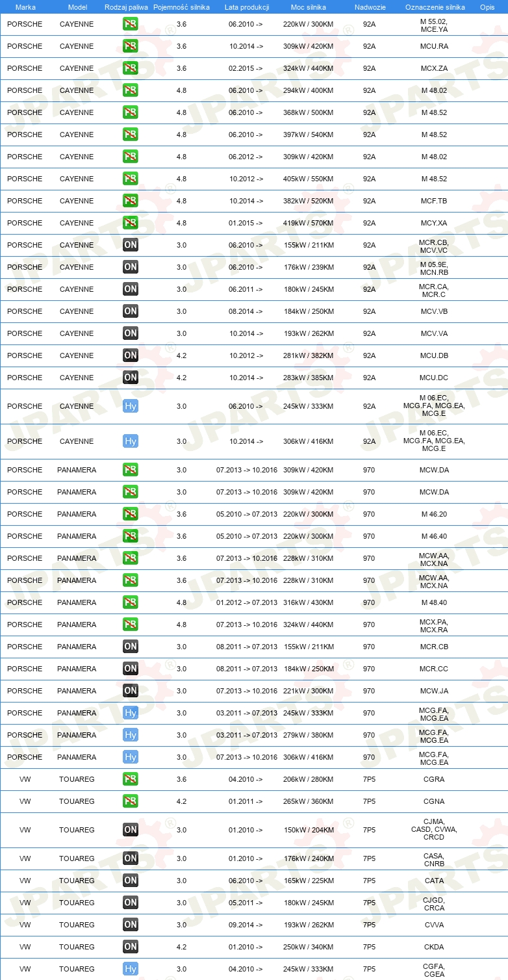Click the ON icon in the Touareg CVVA row
The image size is (508, 980).
click(131, 925)
